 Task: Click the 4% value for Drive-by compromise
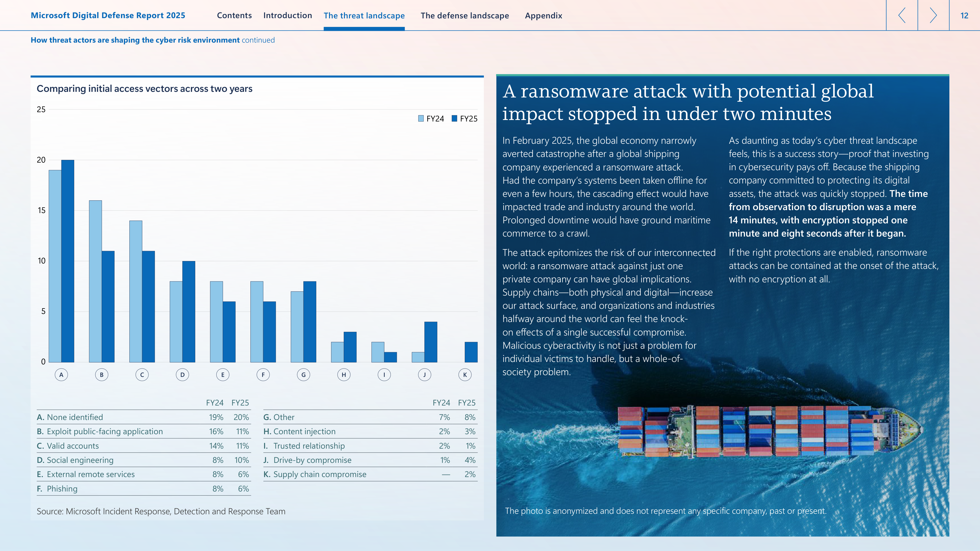(x=470, y=460)
